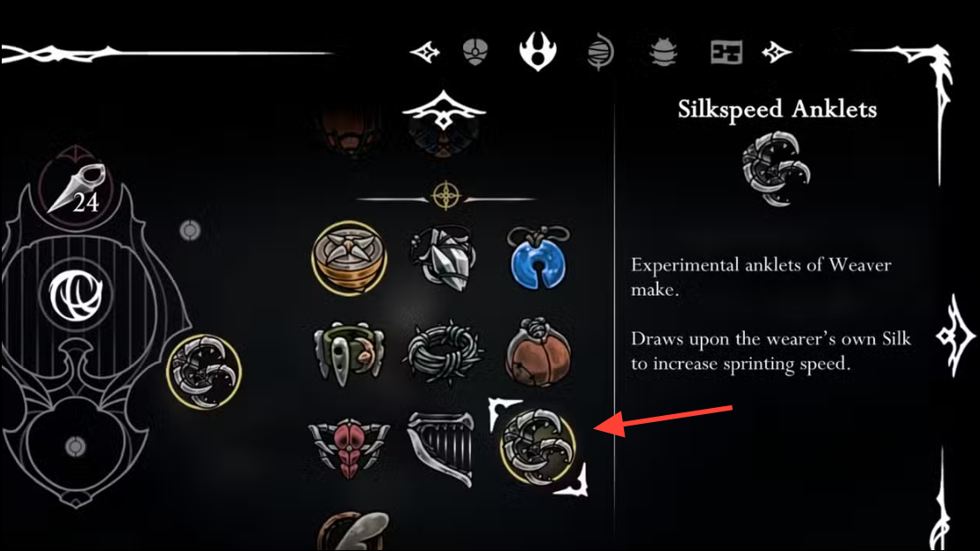The image size is (980, 551).
Task: Choose the green fanged bracelet tool
Action: tap(348, 351)
